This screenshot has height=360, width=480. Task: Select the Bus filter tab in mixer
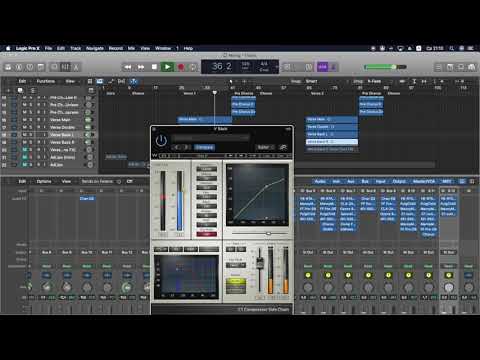(x=365, y=181)
